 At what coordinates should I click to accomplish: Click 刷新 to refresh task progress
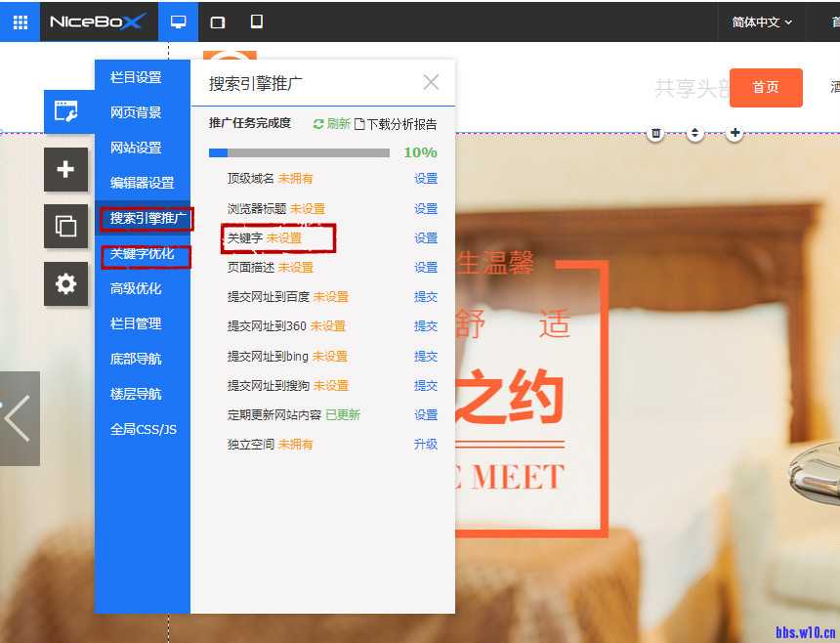(331, 124)
